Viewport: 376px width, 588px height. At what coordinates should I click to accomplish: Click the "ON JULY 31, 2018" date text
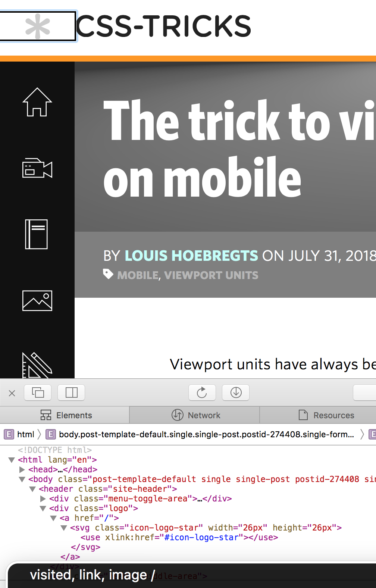pyautogui.click(x=319, y=256)
